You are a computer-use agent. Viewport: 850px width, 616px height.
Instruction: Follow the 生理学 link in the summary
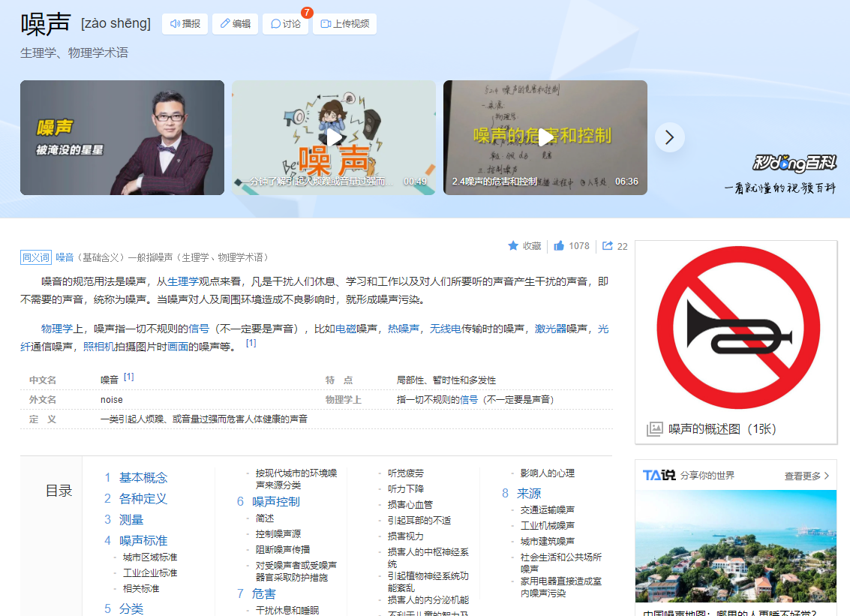(183, 281)
